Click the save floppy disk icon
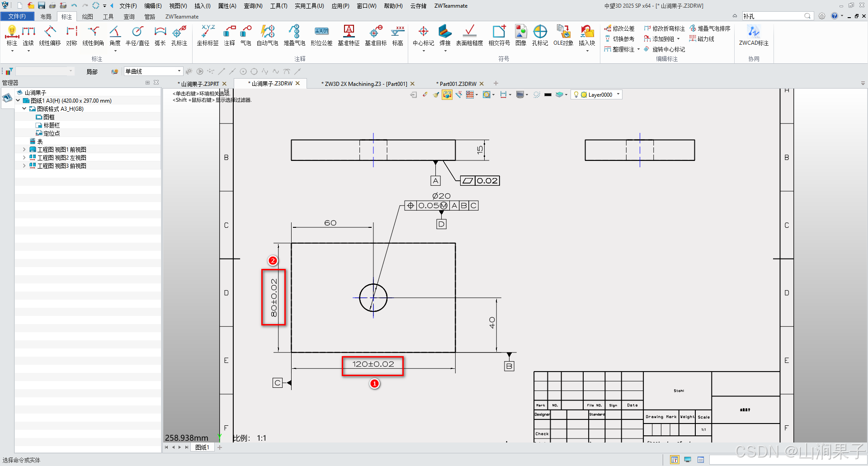This screenshot has width=868, height=466. (42, 5)
